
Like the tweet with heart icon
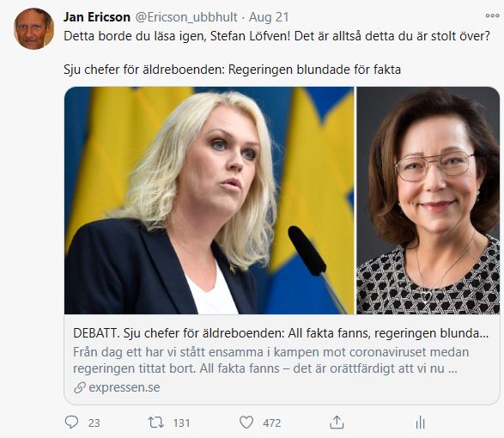246,423
